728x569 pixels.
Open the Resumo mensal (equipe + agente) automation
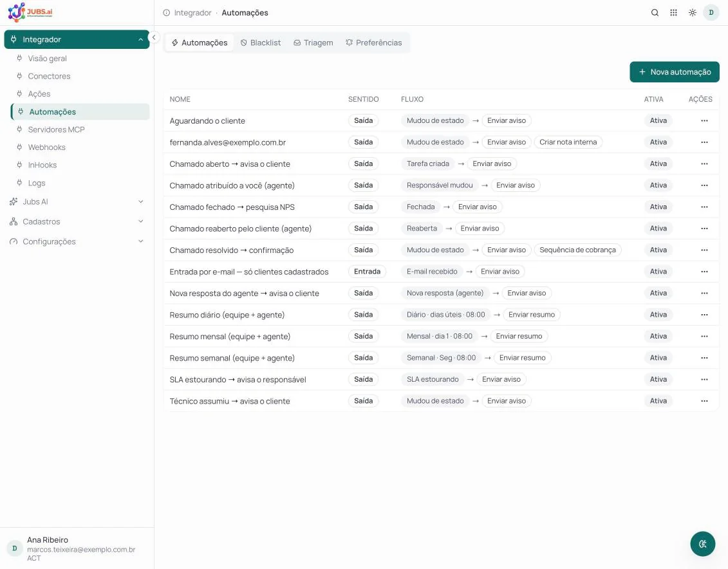230,337
